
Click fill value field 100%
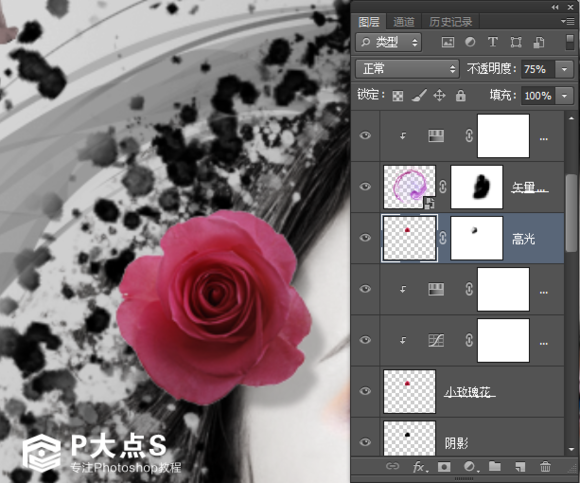click(538, 96)
